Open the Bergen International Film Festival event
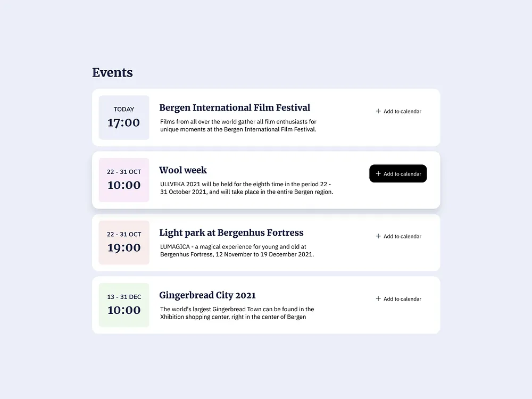This screenshot has width=532, height=399. (235, 107)
